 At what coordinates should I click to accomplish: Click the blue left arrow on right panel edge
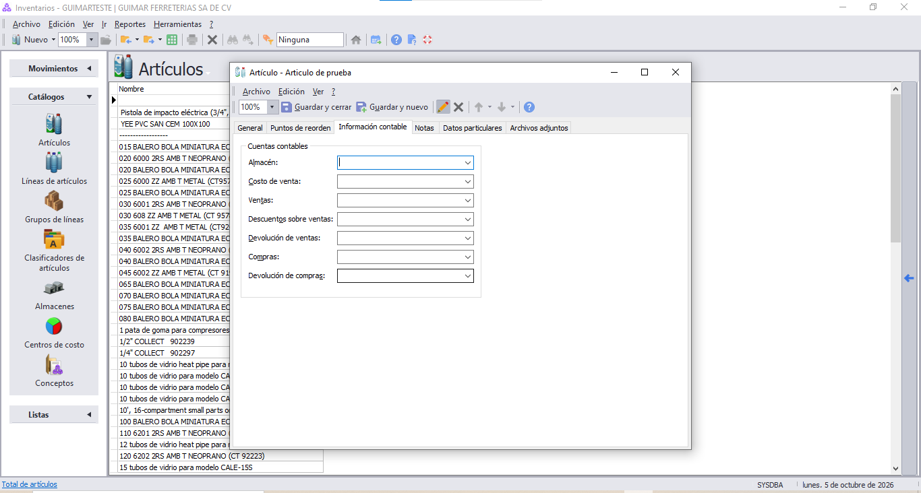[x=909, y=278]
